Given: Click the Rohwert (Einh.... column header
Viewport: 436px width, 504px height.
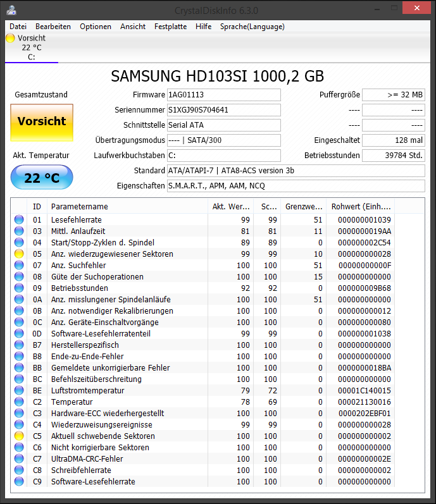Looking at the screenshot, I should click(361, 206).
